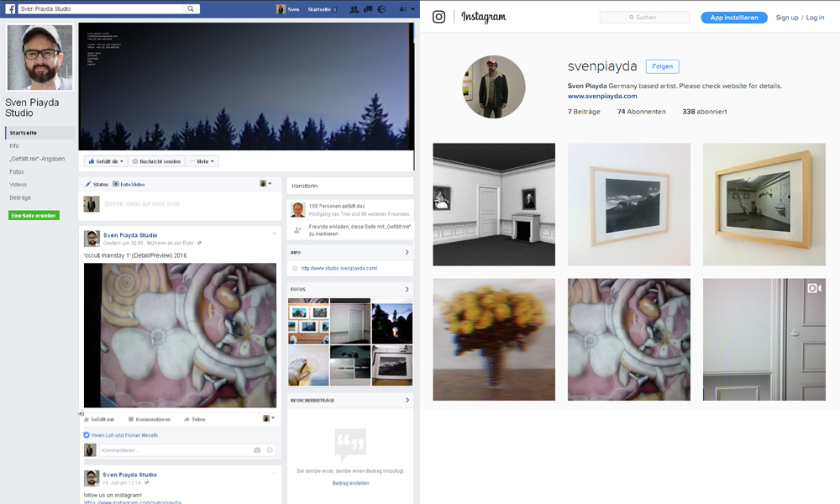Screen dimensions: 840x504
Task: Click the Instagram camera logo
Action: click(x=438, y=17)
